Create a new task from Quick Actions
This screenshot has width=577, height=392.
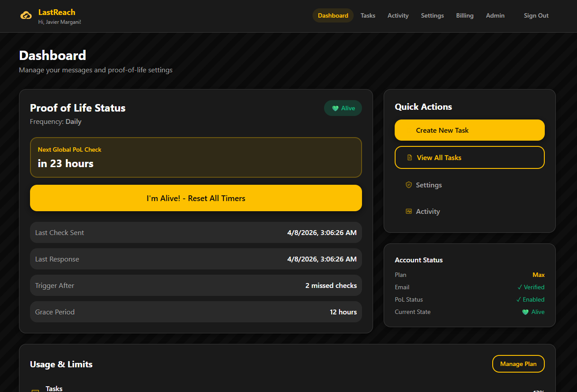(x=469, y=130)
